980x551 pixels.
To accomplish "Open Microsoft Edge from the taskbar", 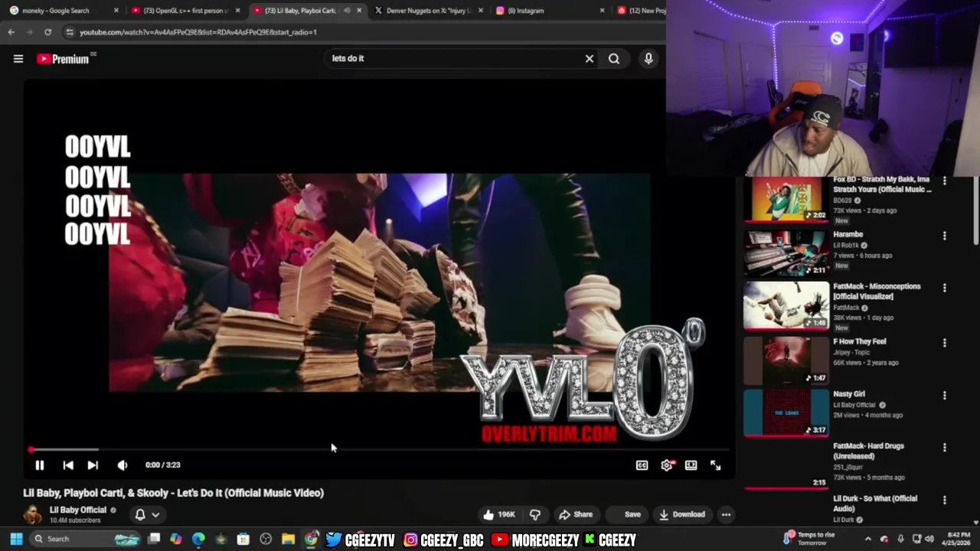I will pyautogui.click(x=198, y=539).
